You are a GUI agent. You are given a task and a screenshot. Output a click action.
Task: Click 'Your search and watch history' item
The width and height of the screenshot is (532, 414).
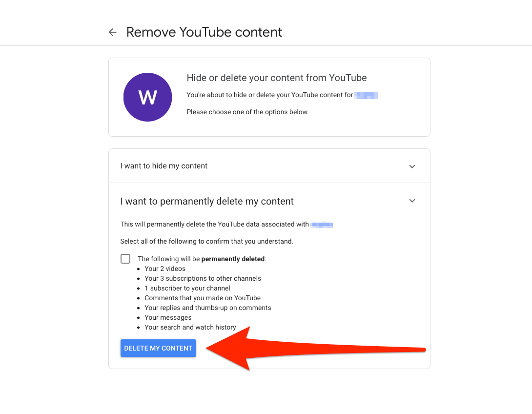click(x=190, y=328)
